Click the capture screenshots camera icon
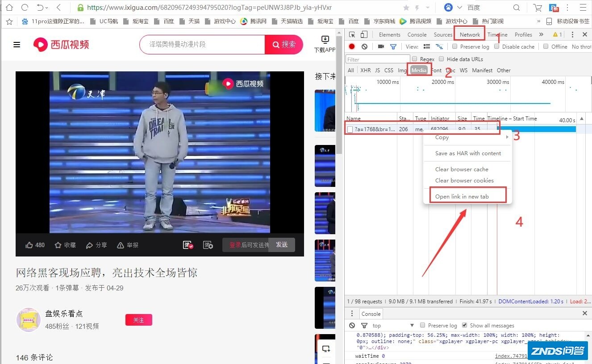 381,46
